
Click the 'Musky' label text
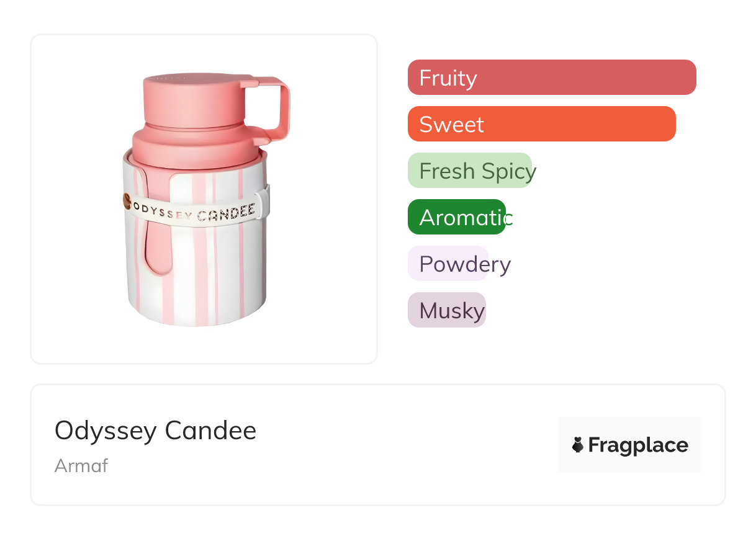452,311
